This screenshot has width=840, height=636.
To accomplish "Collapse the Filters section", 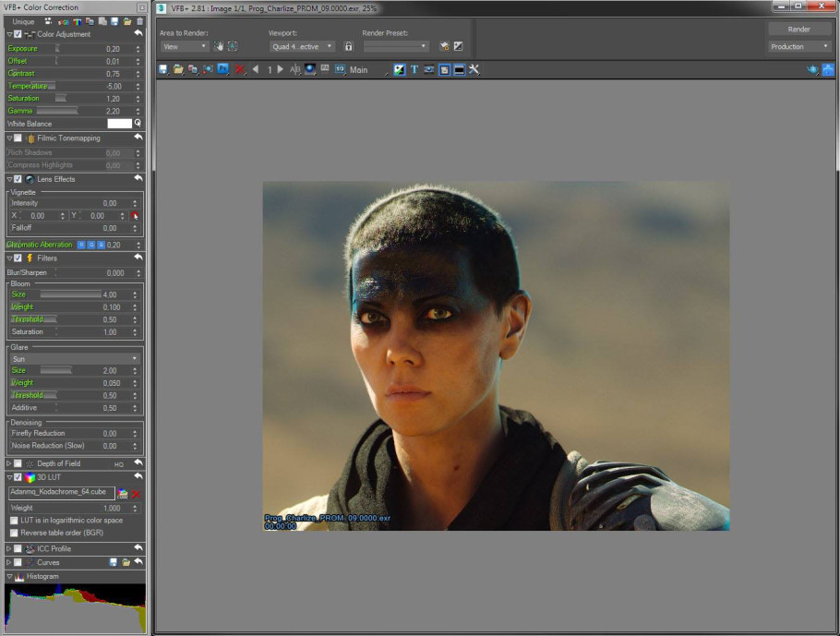I will pos(9,258).
